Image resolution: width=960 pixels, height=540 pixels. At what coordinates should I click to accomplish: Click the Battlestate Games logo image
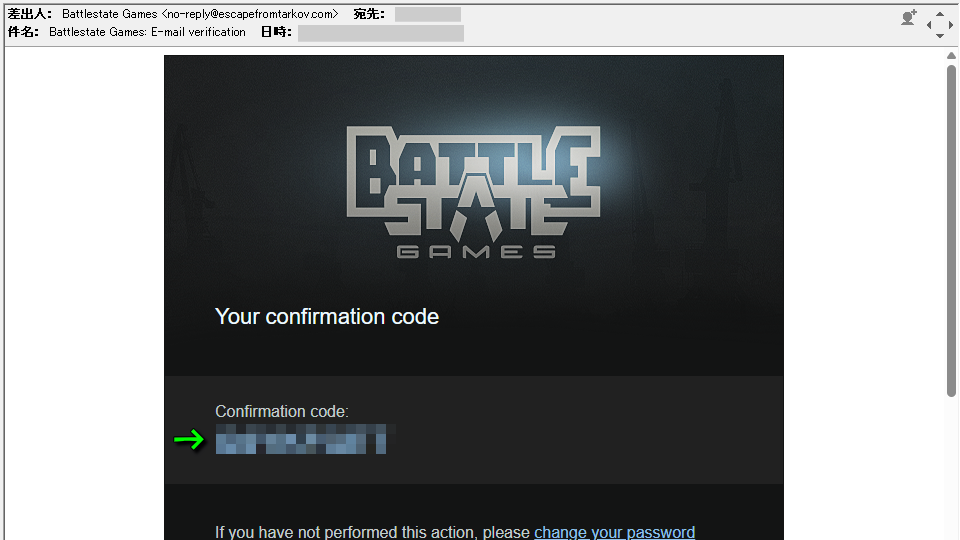coord(474,192)
